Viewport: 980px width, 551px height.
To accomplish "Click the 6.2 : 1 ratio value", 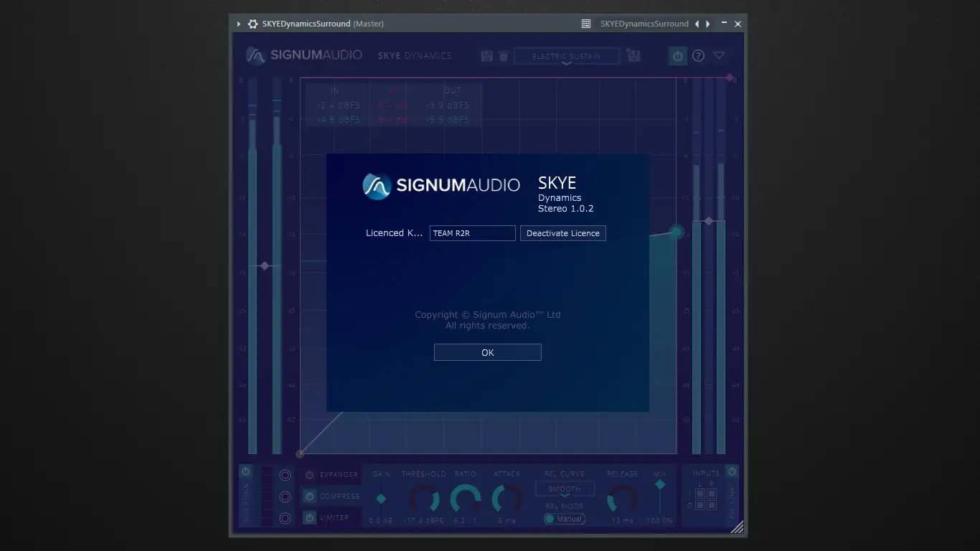I will 465,521.
